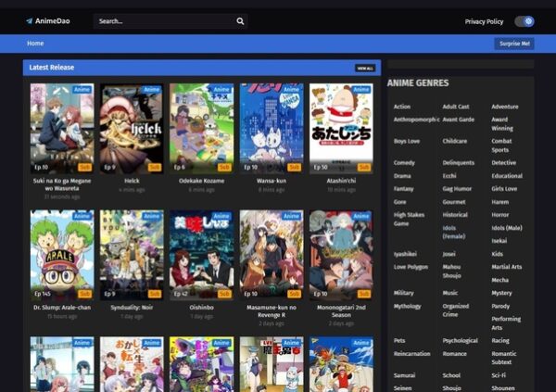Open the Masamune-kun no Revenge R poster

pyautogui.click(x=272, y=255)
